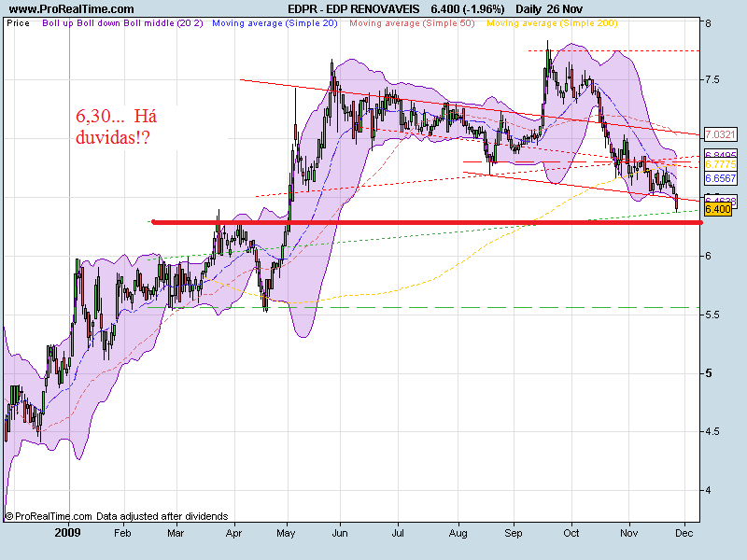Click the Nov label on time axis

(x=628, y=533)
